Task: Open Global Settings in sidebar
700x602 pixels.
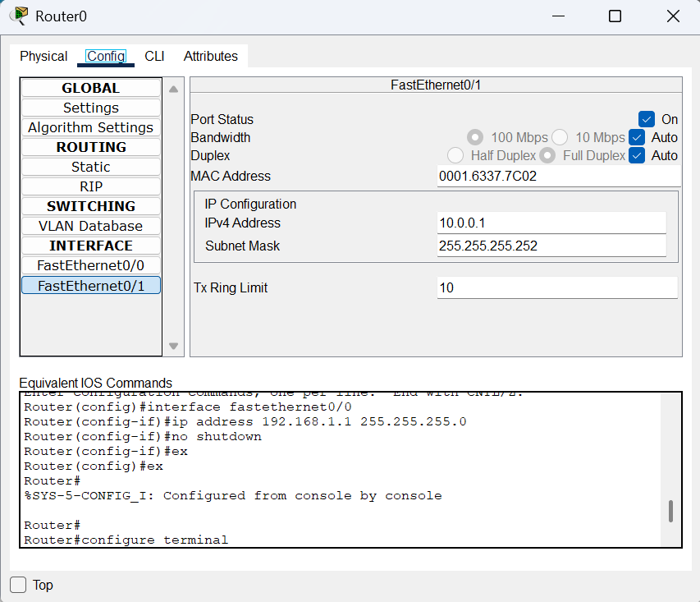Action: click(91, 108)
